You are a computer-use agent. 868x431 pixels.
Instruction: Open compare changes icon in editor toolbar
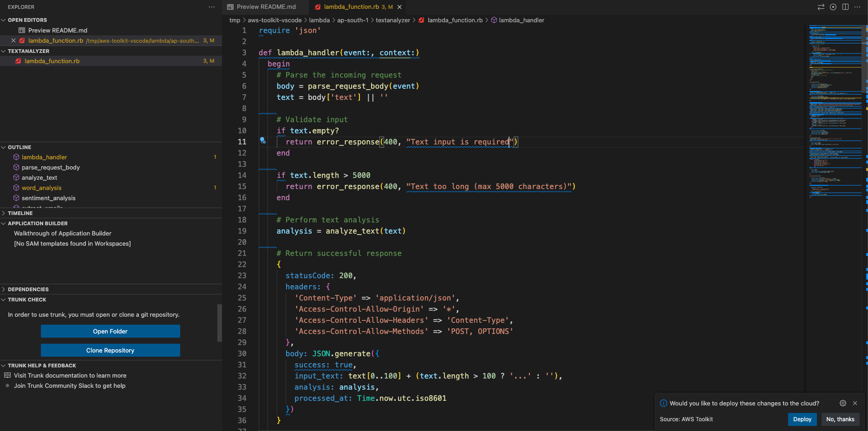pos(821,7)
